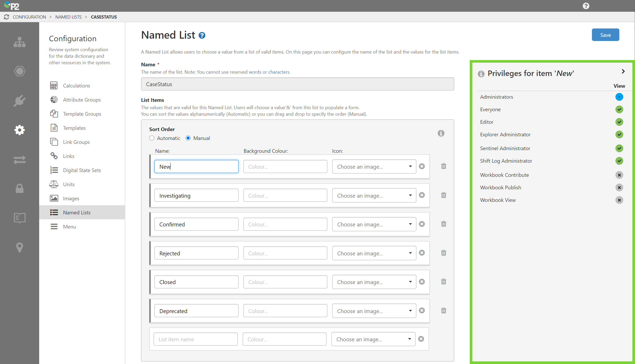Open the image dropdown for Deprecated item

[374, 311]
